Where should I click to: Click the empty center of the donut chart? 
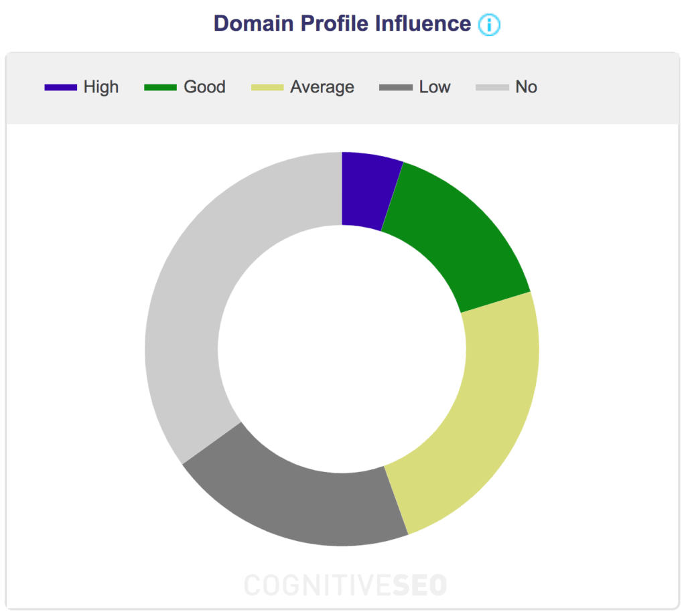click(342, 348)
